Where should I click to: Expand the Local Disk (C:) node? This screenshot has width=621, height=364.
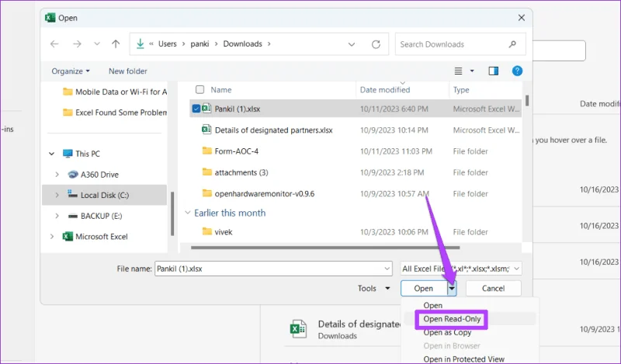pos(57,196)
